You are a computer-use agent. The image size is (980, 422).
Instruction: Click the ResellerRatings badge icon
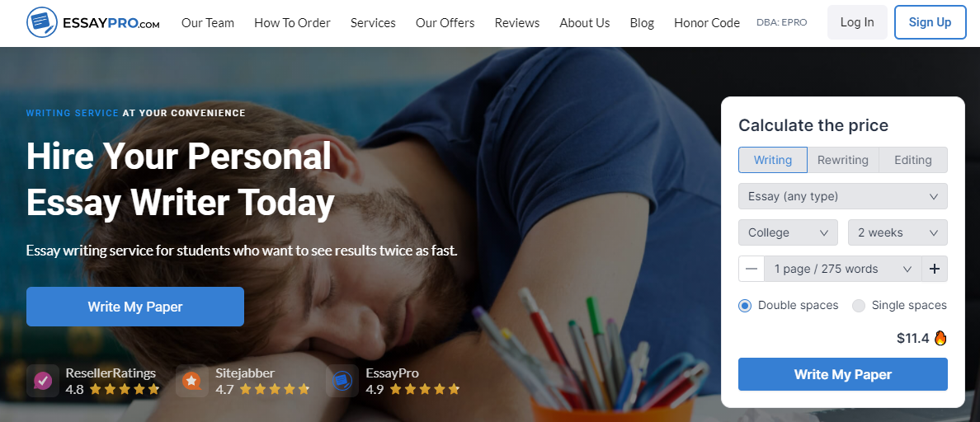[x=43, y=380]
